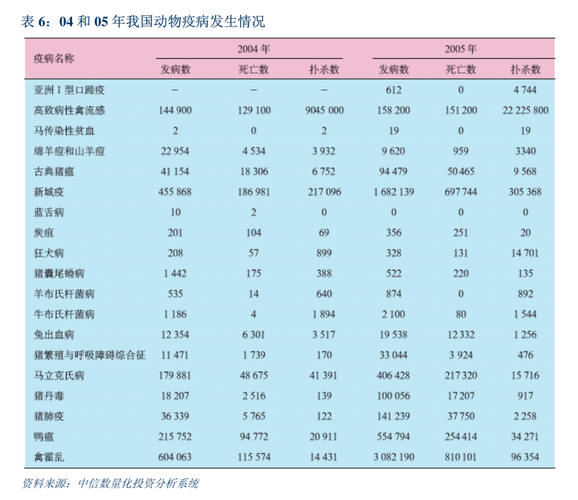Click the value '100 056' in 猪丹毒 row
The width and height of the screenshot is (578, 500).
[394, 396]
